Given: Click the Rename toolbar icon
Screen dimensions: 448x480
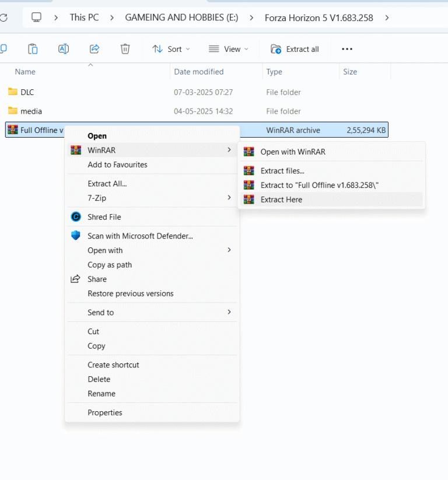Looking at the screenshot, I should [x=64, y=49].
